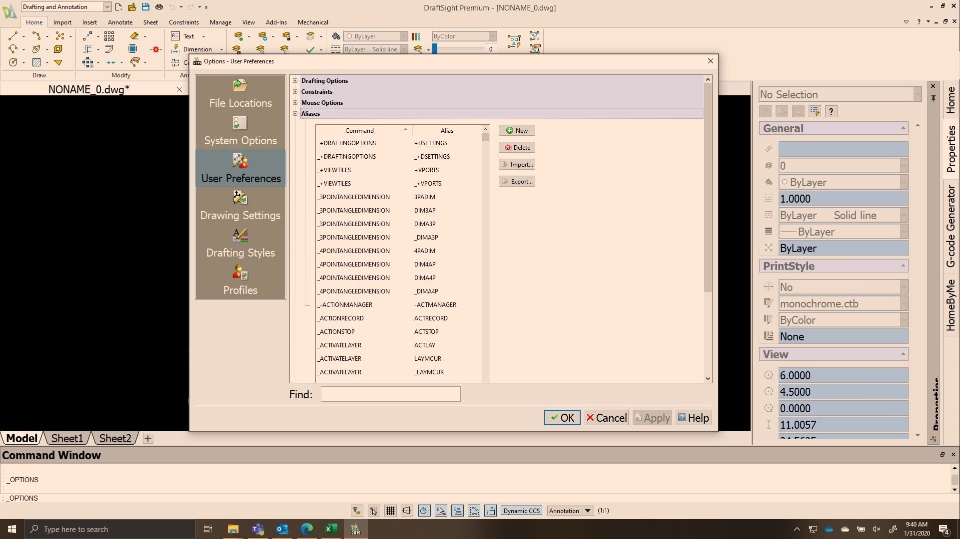960x539 pixels.
Task: Switch to the Import ribbon tab
Action: tap(62, 22)
